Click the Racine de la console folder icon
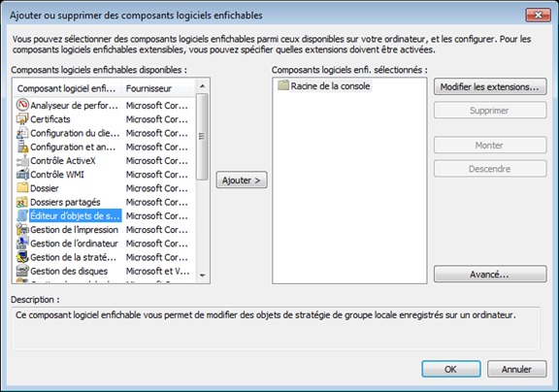Screen dimensions: 559x392 coord(283,85)
